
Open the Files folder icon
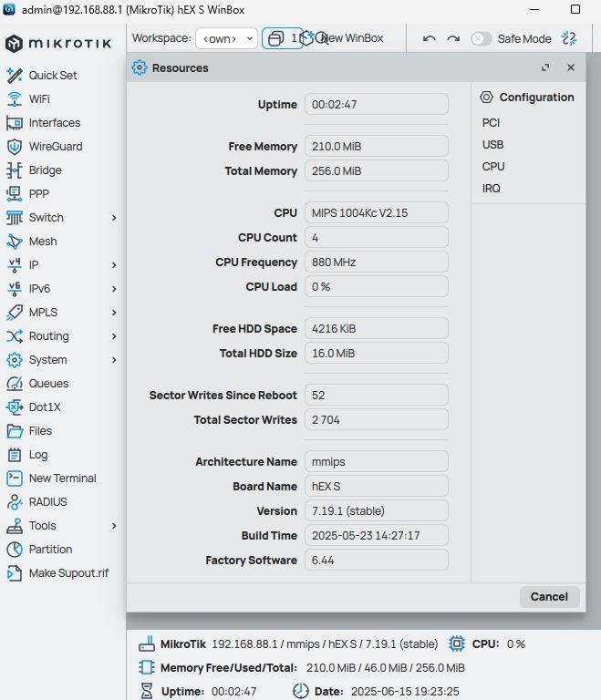click(15, 431)
